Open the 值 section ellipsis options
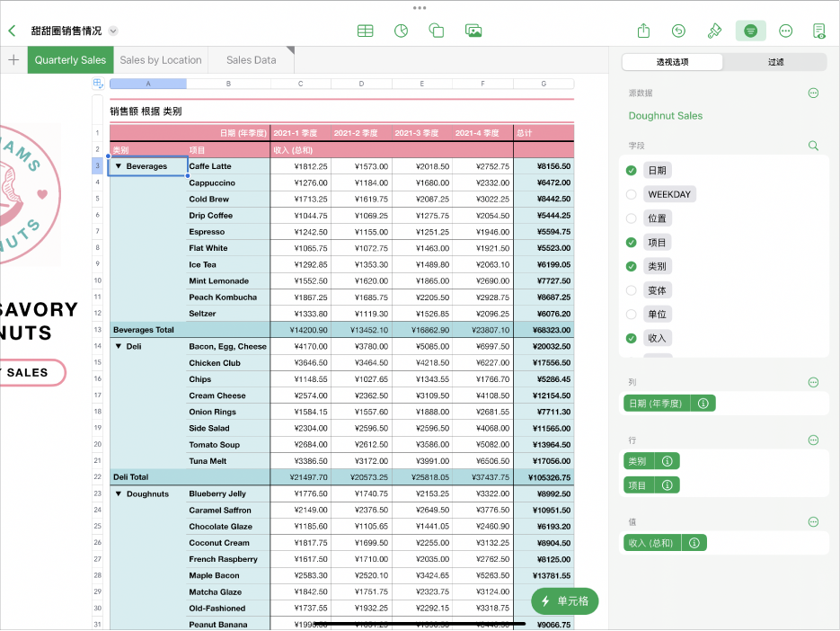The height and width of the screenshot is (631, 840). tap(813, 521)
